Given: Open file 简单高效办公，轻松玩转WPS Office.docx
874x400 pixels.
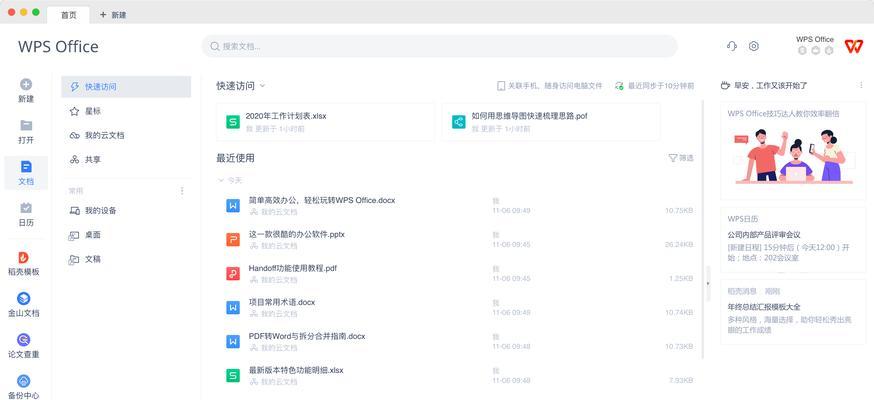Looking at the screenshot, I should [x=322, y=200].
